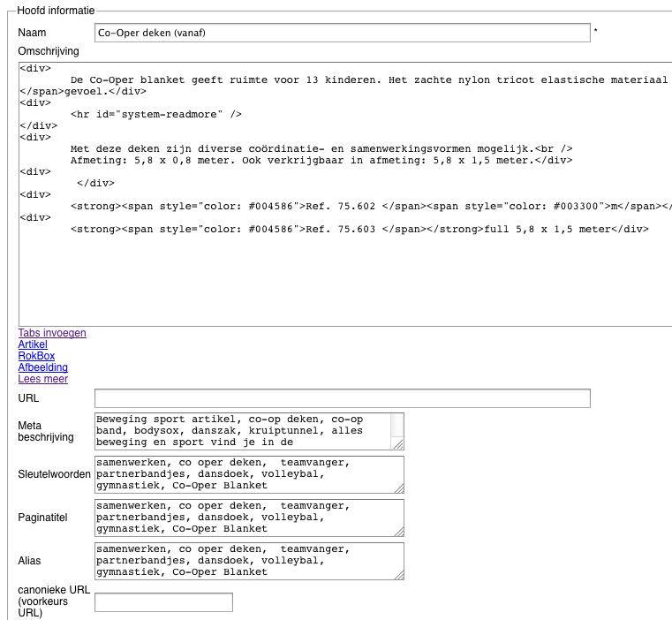Click the Artikel link
Viewport: 672px width, 620px height.
click(x=33, y=344)
